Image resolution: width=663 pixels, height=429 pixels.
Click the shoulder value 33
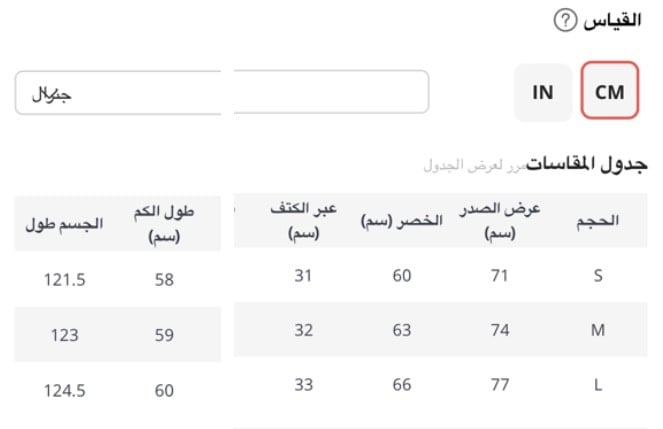click(x=304, y=385)
